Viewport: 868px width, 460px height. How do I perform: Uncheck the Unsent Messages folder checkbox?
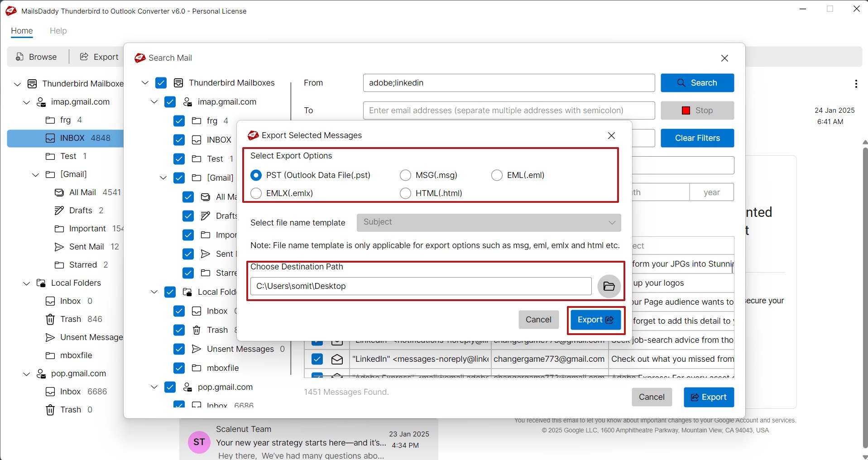click(x=178, y=349)
